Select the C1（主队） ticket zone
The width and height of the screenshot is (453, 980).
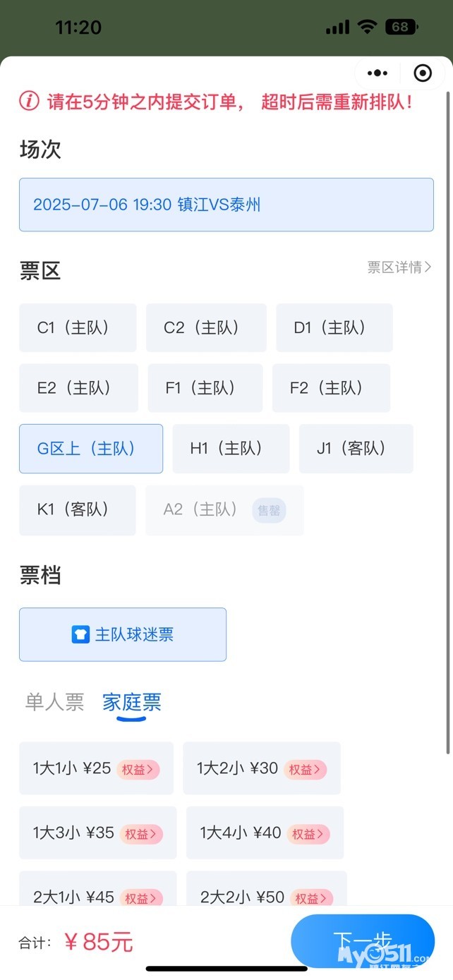78,328
